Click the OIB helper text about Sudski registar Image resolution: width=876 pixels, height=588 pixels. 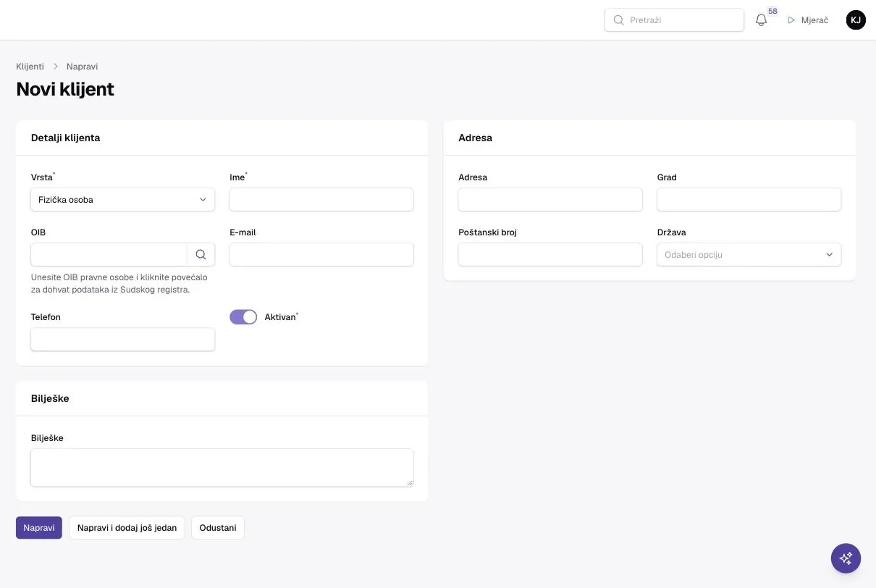[119, 283]
